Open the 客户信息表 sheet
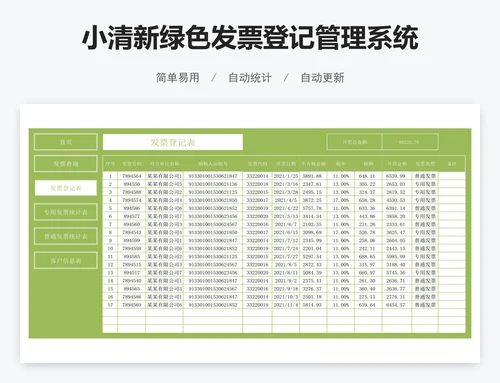Screen dimensions: 500x383 point(66,260)
